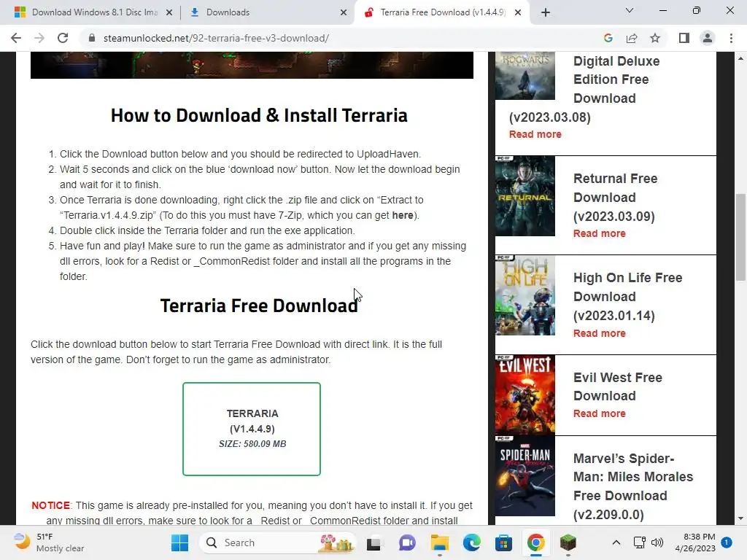Read more about Returnal
747x560 pixels.
[x=600, y=233]
